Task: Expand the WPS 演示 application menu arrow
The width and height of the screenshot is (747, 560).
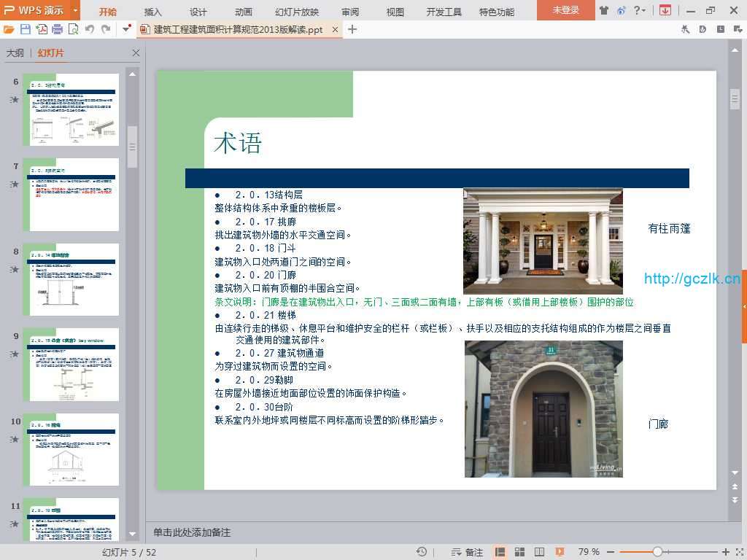Action: pyautogui.click(x=75, y=10)
